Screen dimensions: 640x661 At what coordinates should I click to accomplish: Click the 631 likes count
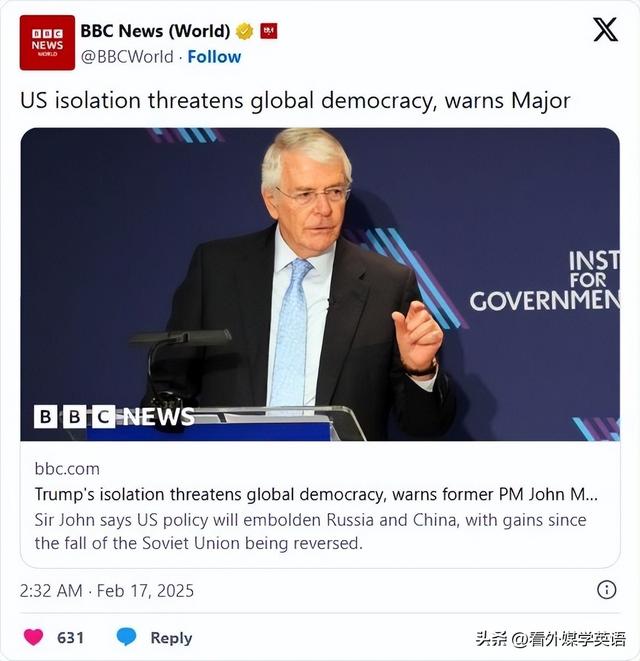(70, 638)
